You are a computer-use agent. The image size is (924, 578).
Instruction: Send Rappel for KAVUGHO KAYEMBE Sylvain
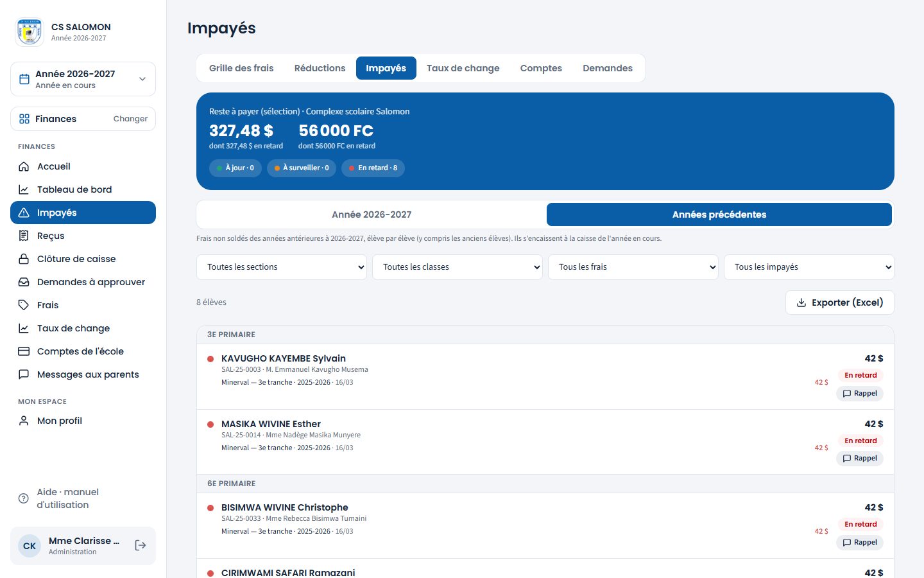pyautogui.click(x=860, y=394)
